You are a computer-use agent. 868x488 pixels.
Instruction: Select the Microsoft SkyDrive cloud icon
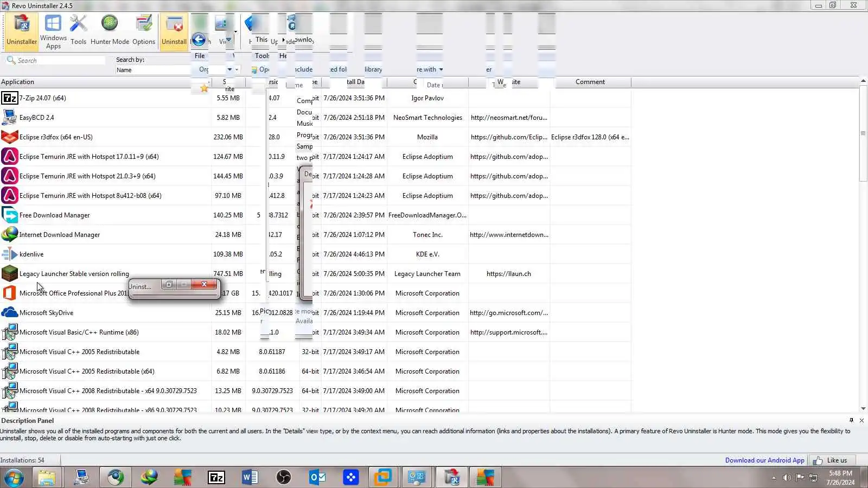10,313
